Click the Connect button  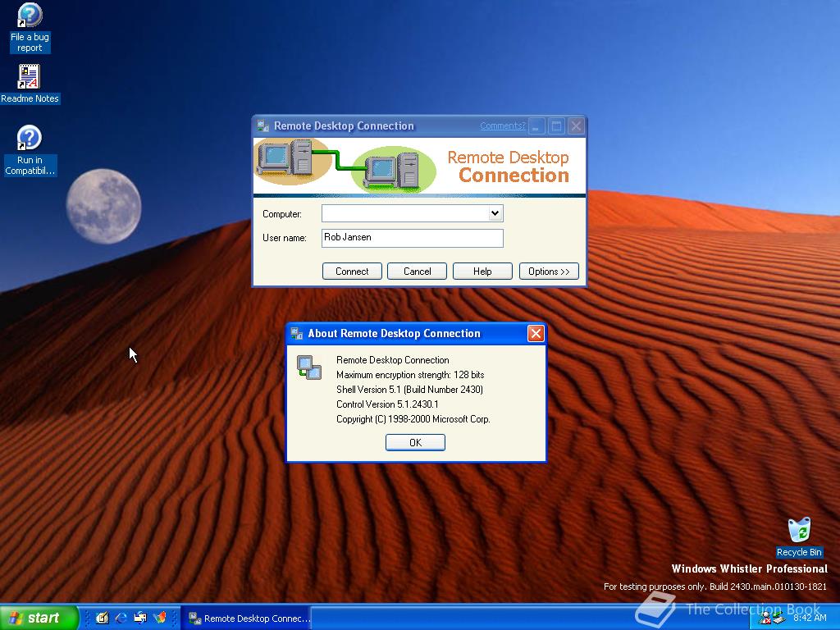352,272
